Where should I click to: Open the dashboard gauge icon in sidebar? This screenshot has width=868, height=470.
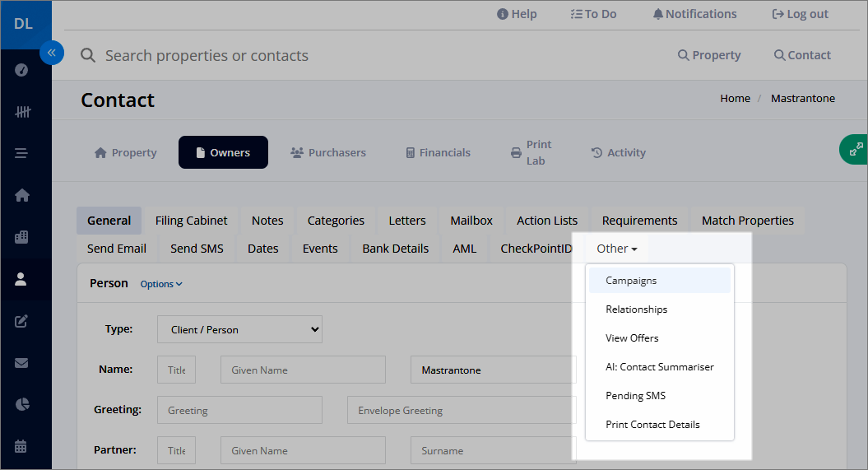[x=21, y=70]
